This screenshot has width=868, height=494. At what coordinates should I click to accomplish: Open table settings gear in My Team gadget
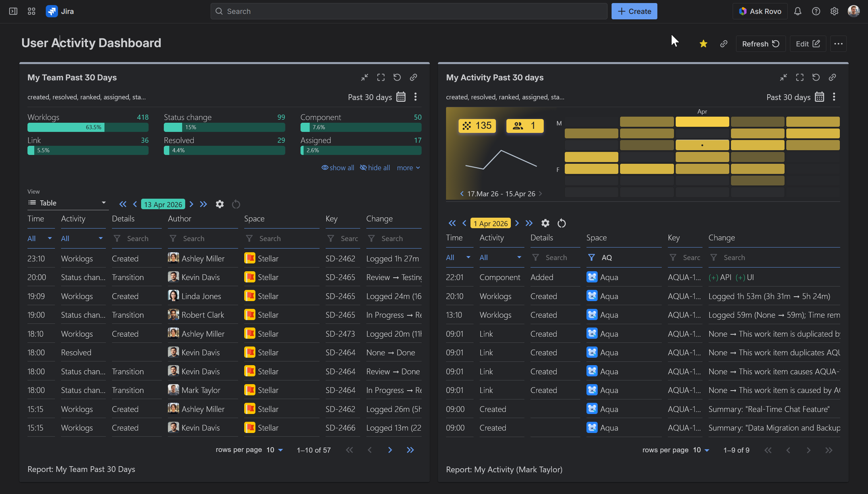[x=219, y=204]
